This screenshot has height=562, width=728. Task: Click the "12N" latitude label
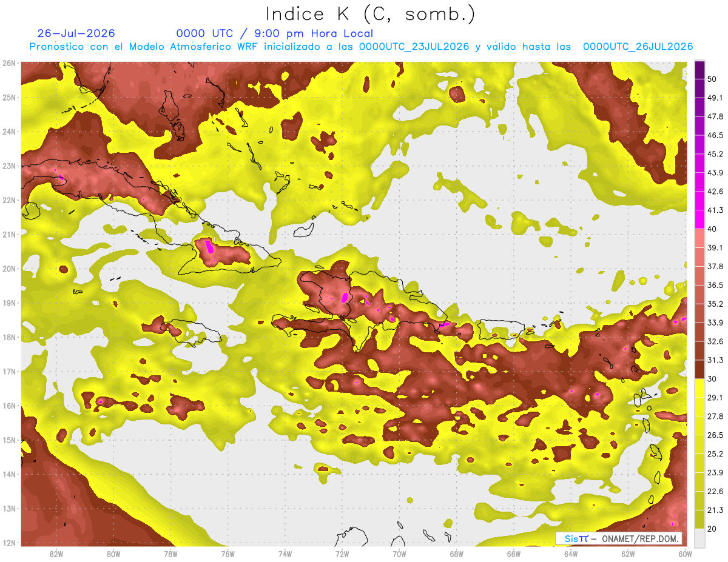9,543
